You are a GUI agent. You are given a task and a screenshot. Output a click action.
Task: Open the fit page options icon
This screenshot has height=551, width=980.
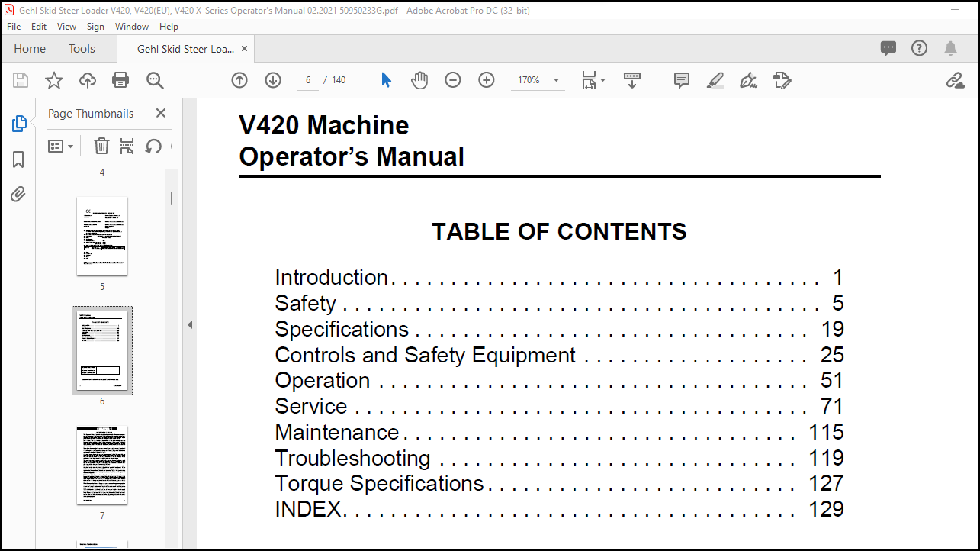(x=593, y=80)
